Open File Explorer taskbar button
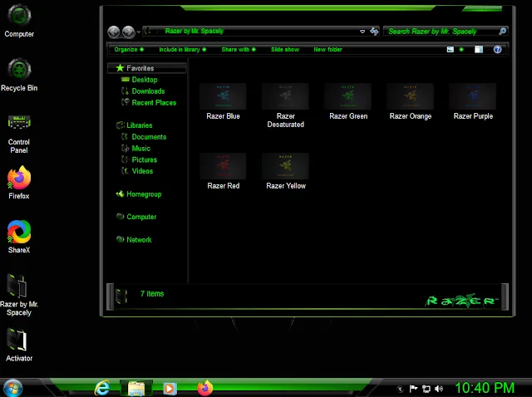This screenshot has width=532, height=397. tap(136, 388)
